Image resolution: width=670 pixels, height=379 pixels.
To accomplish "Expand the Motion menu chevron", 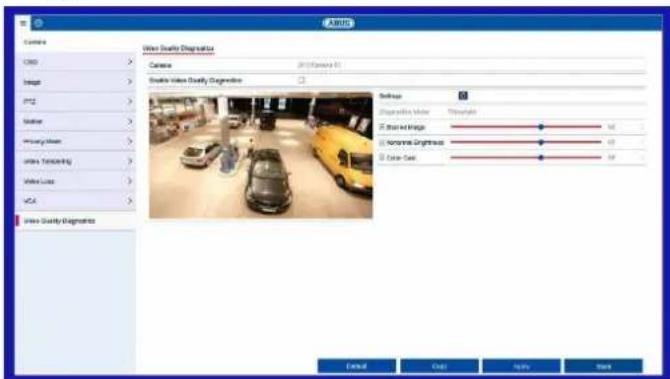I will [130, 121].
